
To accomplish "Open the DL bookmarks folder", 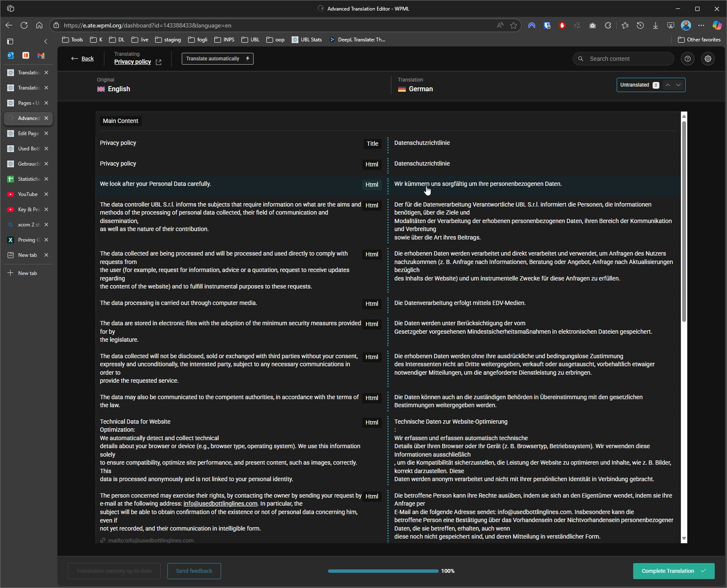I will pos(117,40).
